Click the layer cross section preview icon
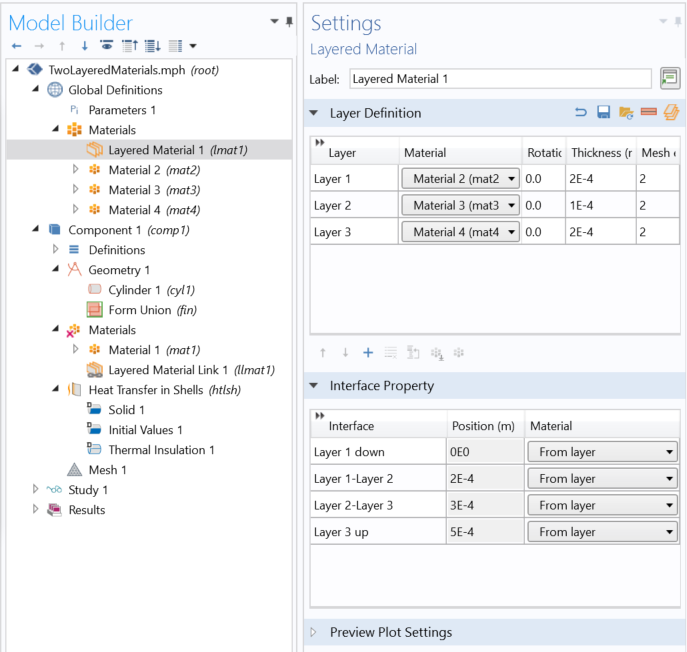687x652 pixels. 648,112
